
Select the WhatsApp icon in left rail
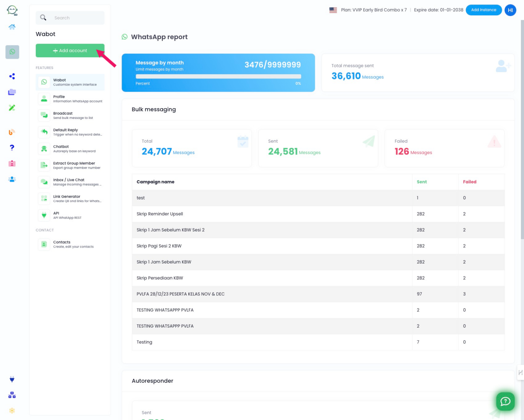pyautogui.click(x=12, y=52)
